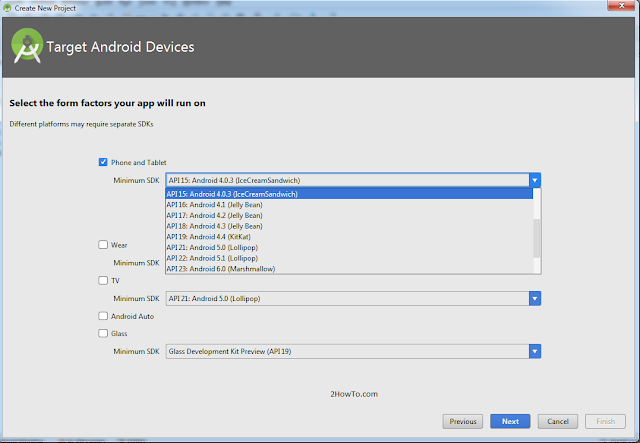This screenshot has width=640, height=443.
Task: Click 'Select the form factors your app will run on'
Action: [x=107, y=103]
